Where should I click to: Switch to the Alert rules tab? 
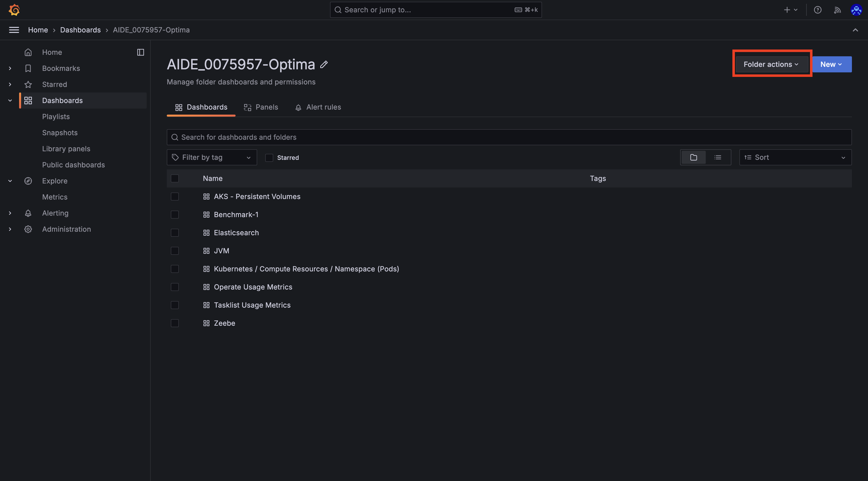click(x=318, y=107)
